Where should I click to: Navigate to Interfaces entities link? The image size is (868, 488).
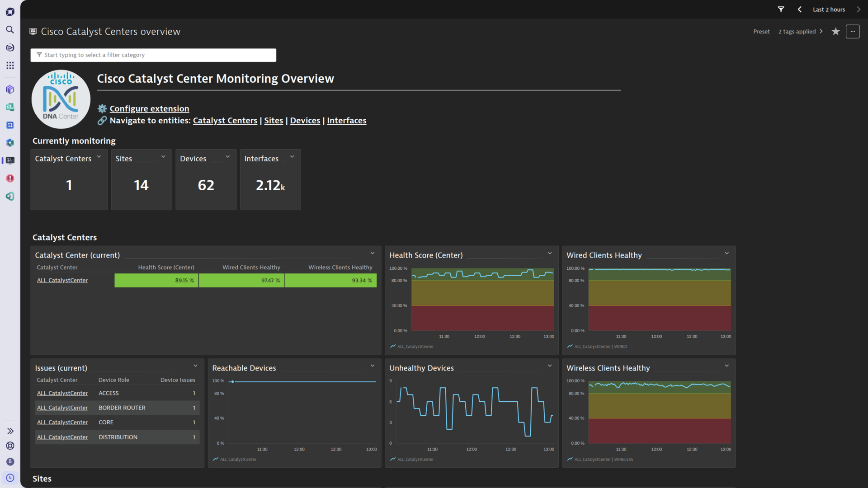[x=347, y=121]
